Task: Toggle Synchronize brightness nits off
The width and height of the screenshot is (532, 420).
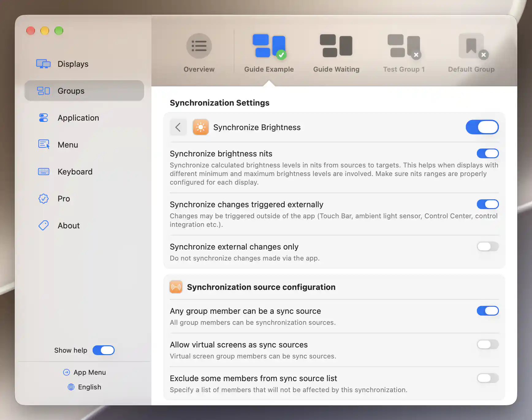Action: click(488, 153)
